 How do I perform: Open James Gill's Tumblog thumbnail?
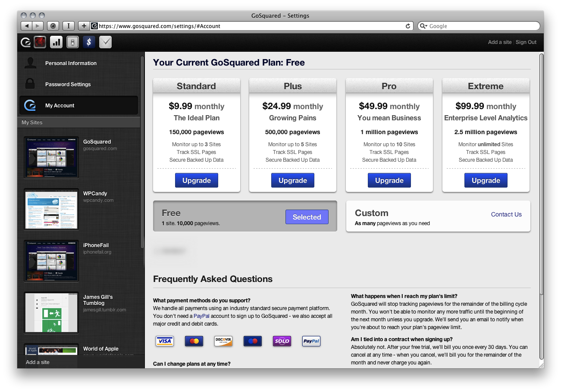coord(51,313)
